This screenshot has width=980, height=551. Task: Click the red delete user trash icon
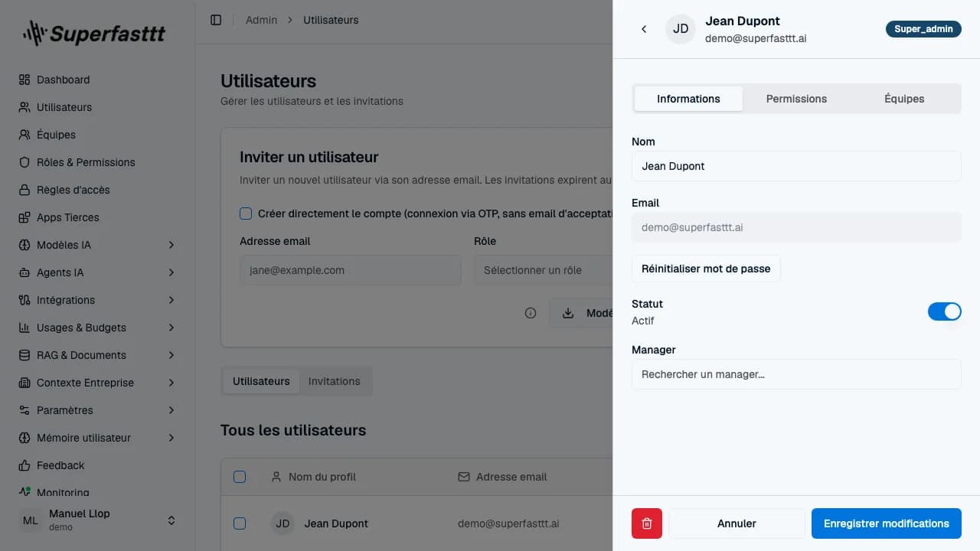tap(647, 523)
